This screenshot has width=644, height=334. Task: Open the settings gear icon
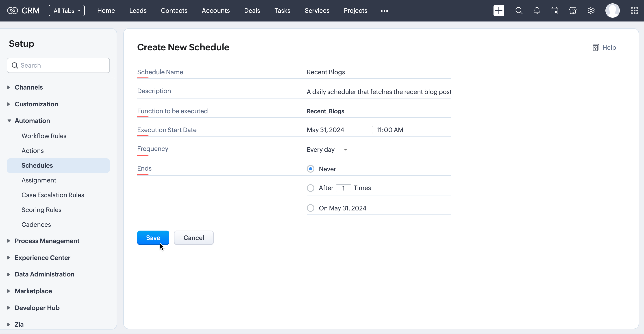pos(591,11)
